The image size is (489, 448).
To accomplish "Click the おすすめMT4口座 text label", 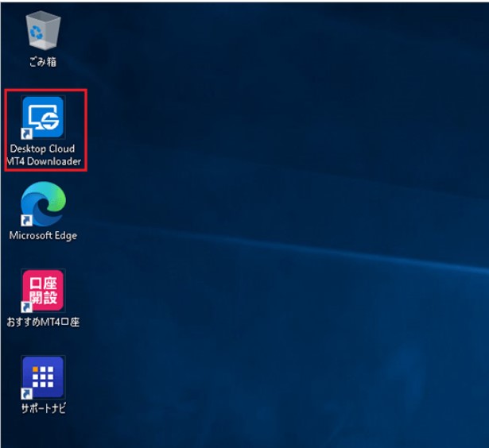I will pos(43,322).
